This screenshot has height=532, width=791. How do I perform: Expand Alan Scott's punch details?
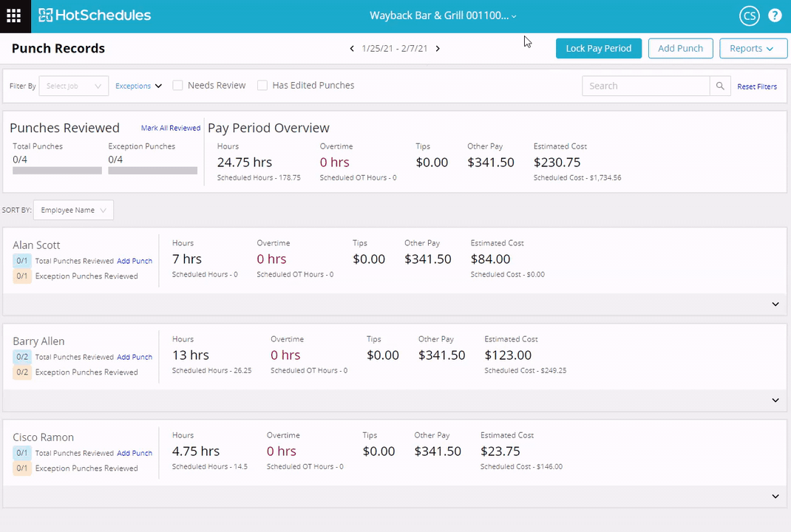[775, 304]
